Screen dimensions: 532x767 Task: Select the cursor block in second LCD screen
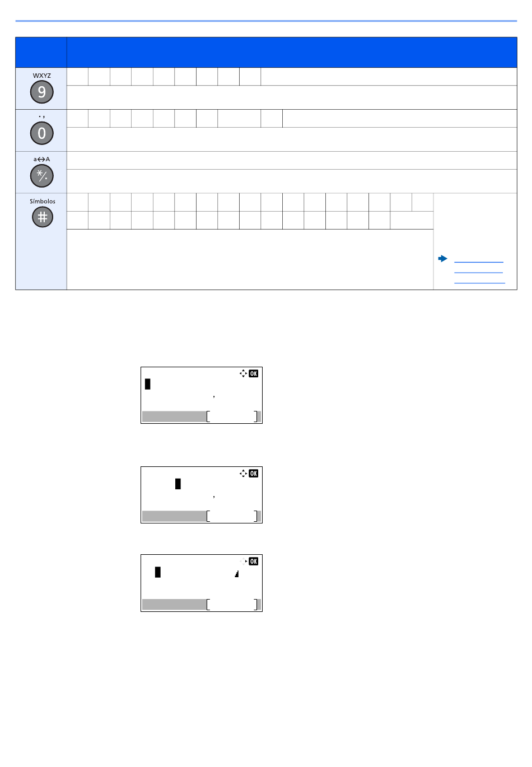pyautogui.click(x=178, y=484)
